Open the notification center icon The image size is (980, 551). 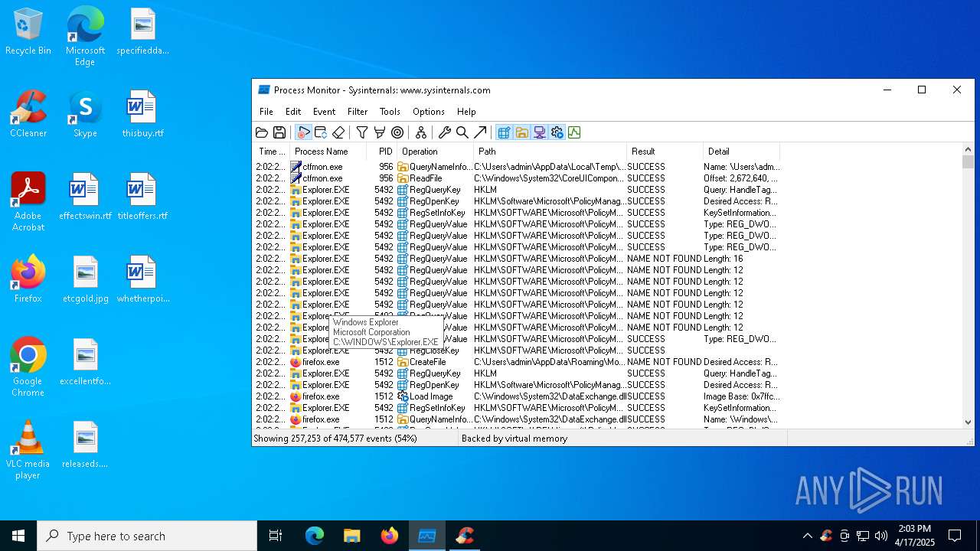point(955,536)
